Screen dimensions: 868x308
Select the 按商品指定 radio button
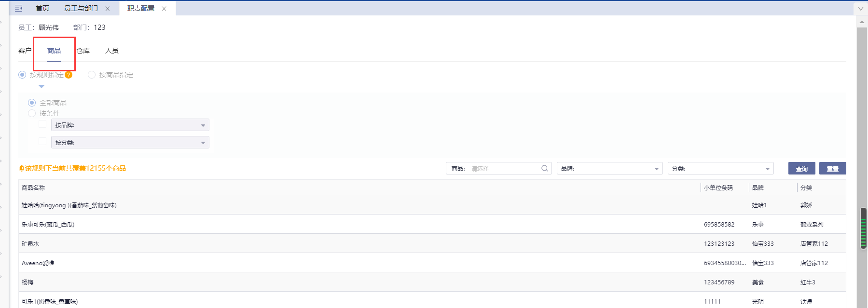pyautogui.click(x=92, y=75)
